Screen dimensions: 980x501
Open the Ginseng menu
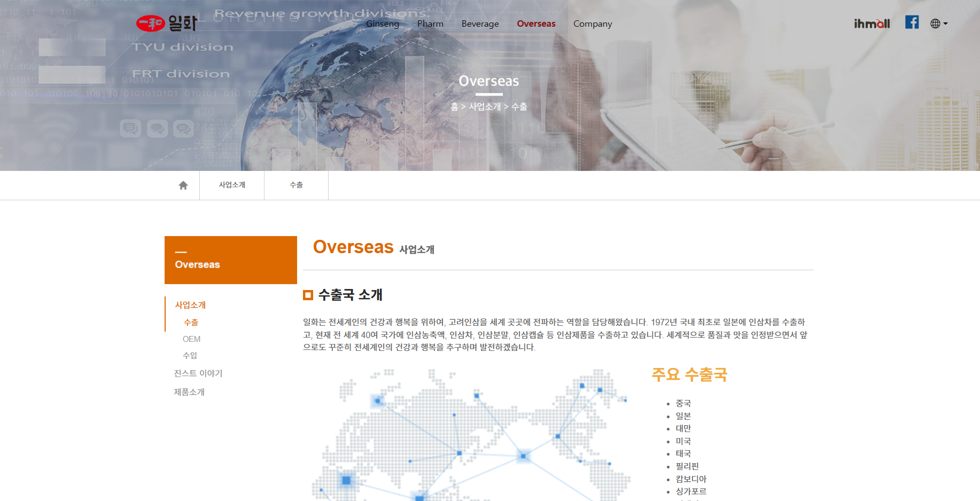[x=383, y=24]
